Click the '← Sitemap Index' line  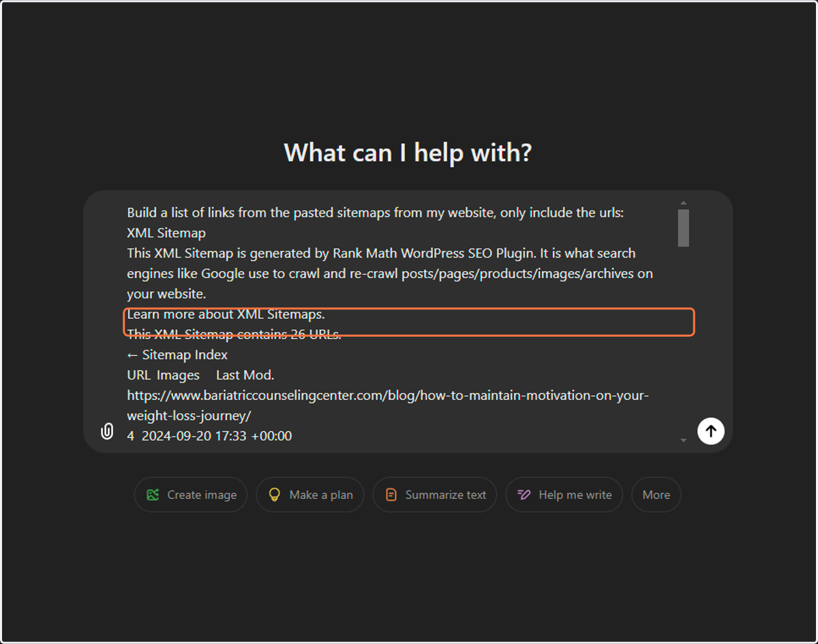tap(177, 354)
